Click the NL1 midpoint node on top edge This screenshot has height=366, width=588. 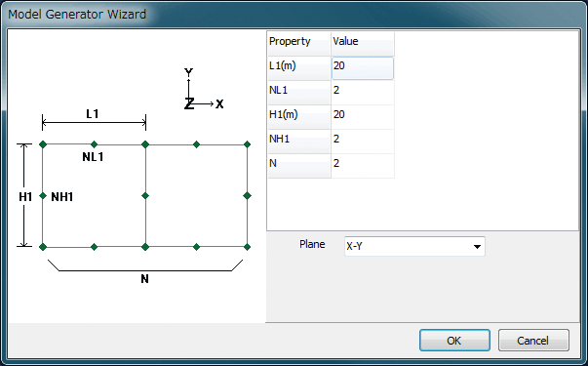point(95,144)
